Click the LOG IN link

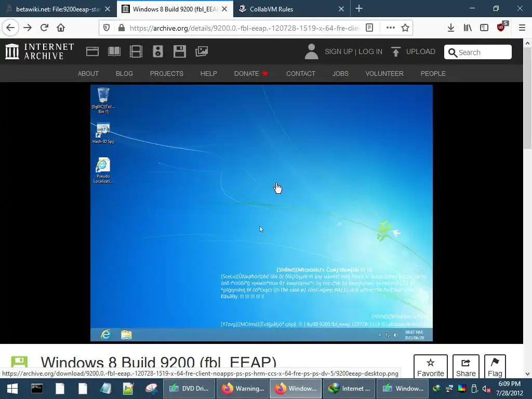point(370,51)
